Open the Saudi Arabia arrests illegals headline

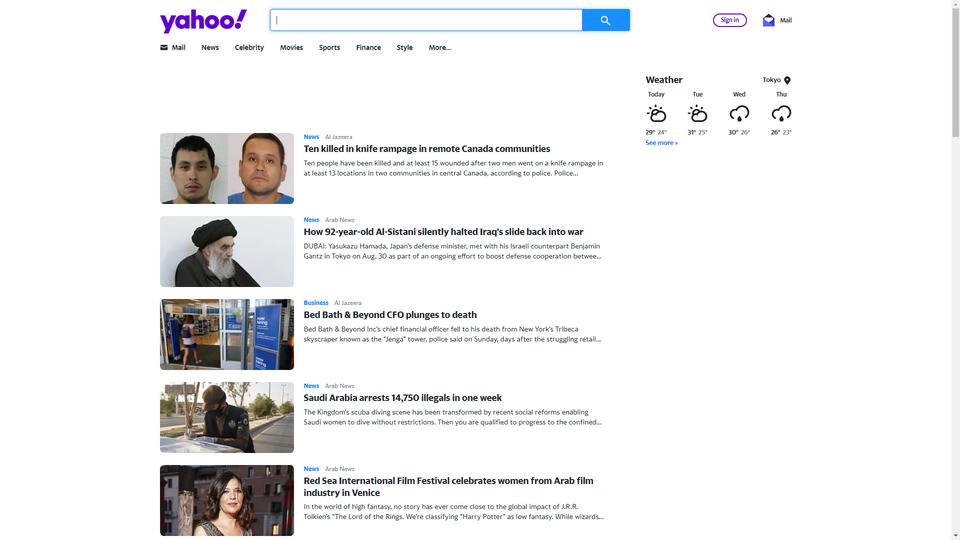click(402, 398)
